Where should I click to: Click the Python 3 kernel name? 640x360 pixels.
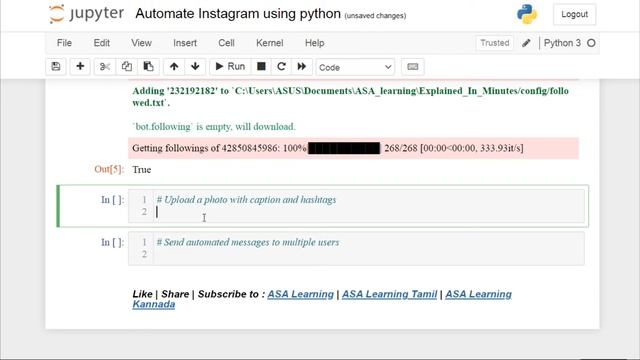[x=562, y=43]
